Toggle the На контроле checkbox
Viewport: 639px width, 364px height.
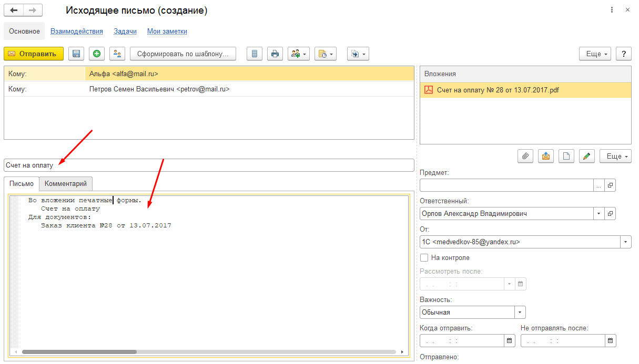424,258
